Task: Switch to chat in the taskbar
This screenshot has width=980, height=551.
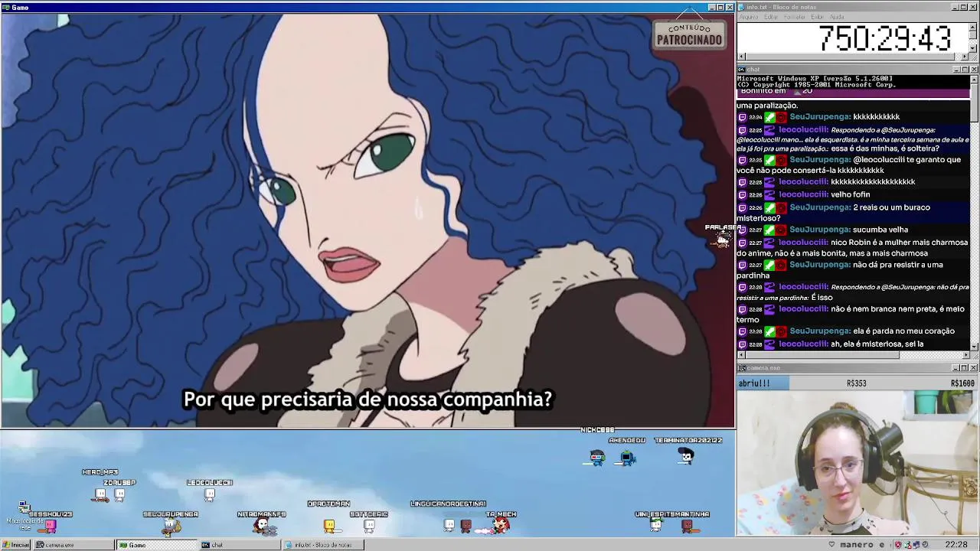Action: click(239, 545)
